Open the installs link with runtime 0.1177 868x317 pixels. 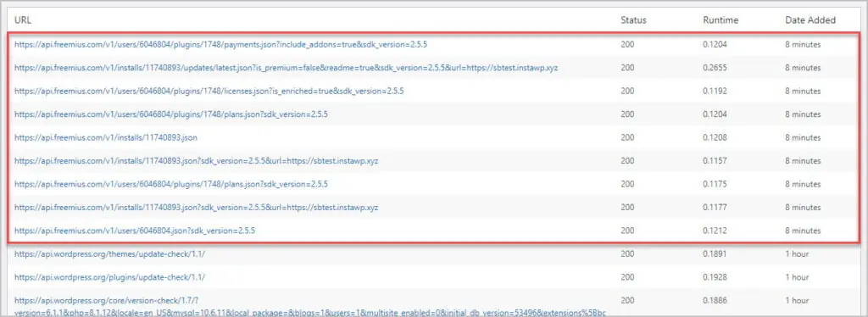(197, 208)
